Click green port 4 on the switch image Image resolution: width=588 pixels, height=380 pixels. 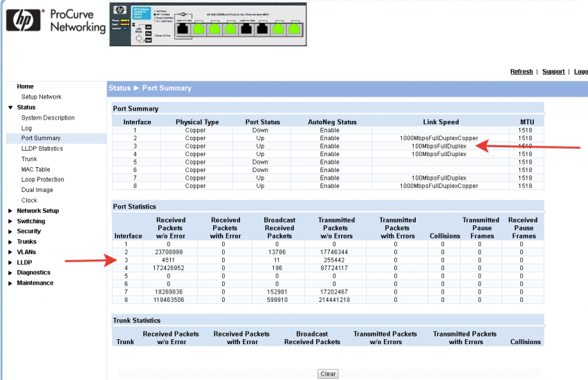pyautogui.click(x=231, y=30)
